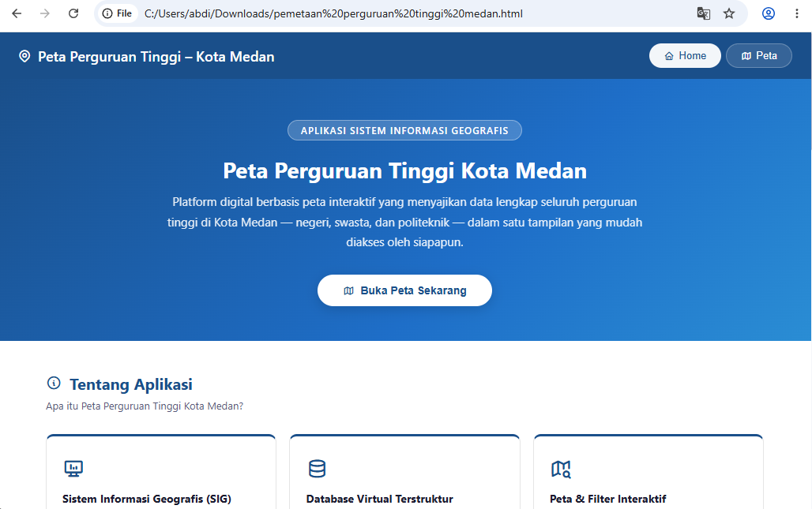Click the subtitle Apa itu Peta Perguruan Tinggi Kota Medan?

tap(145, 406)
